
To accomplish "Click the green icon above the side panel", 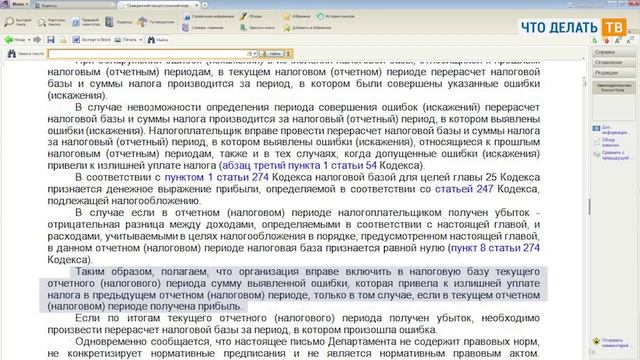I will click(595, 41).
